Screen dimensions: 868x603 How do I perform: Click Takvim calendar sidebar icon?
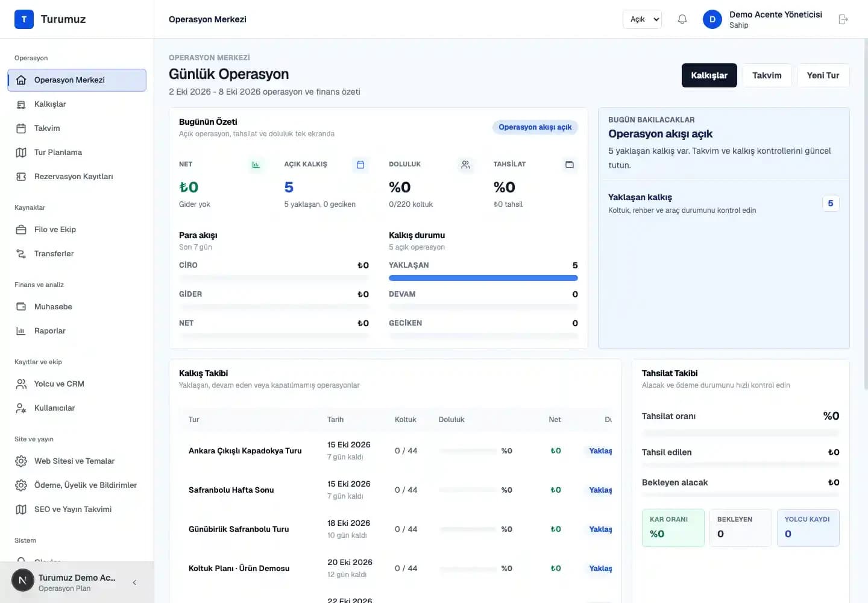[21, 128]
